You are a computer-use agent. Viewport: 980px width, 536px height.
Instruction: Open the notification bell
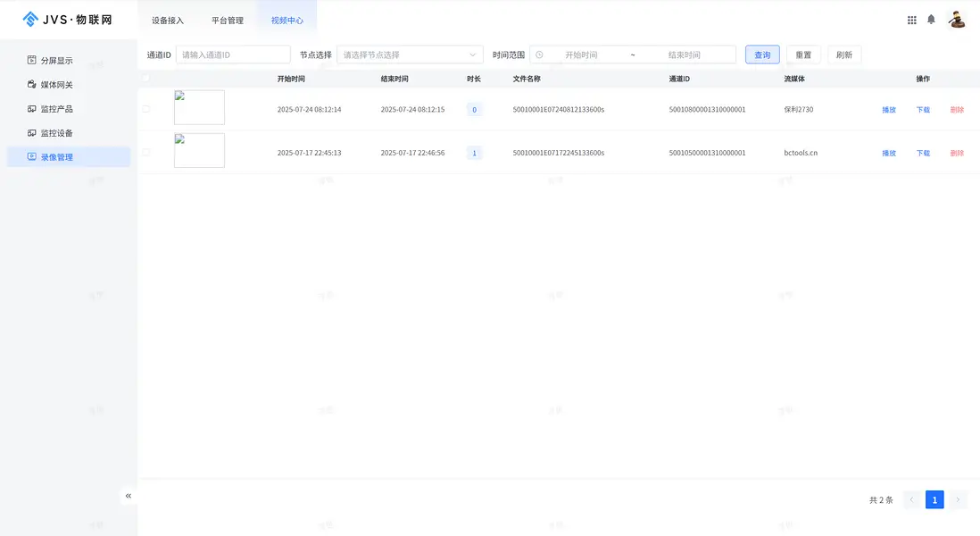coord(931,20)
